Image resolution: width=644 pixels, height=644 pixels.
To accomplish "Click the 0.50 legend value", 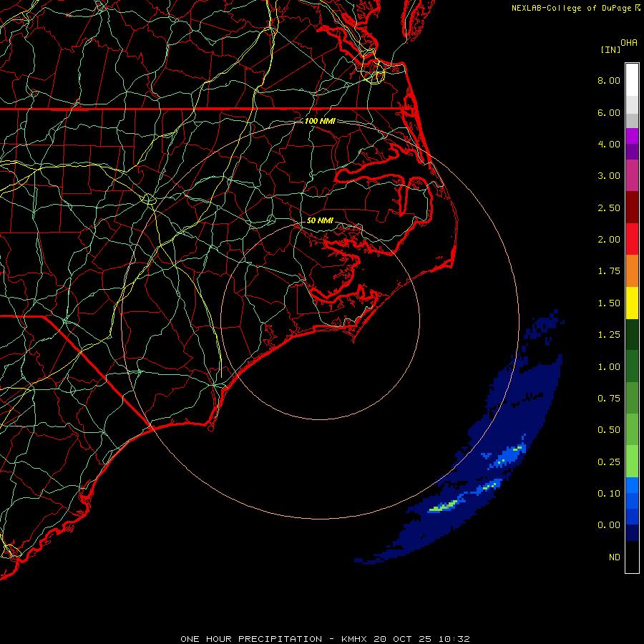I will [609, 430].
